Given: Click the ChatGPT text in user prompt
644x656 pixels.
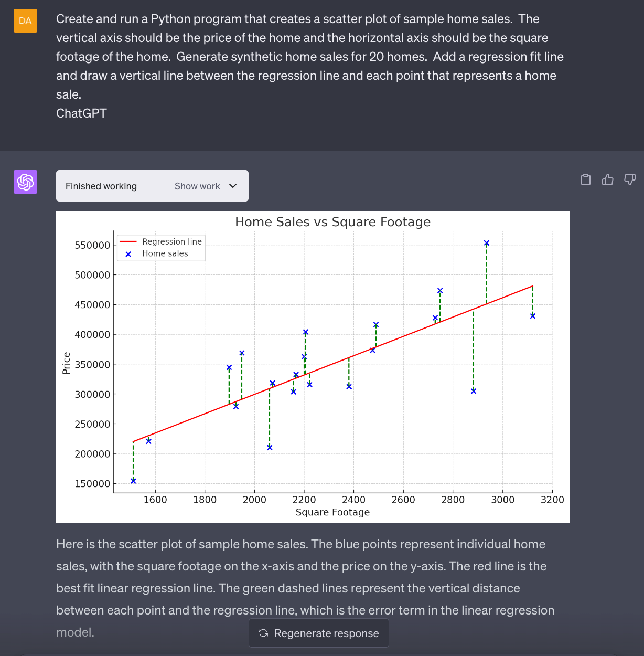Looking at the screenshot, I should 81,113.
